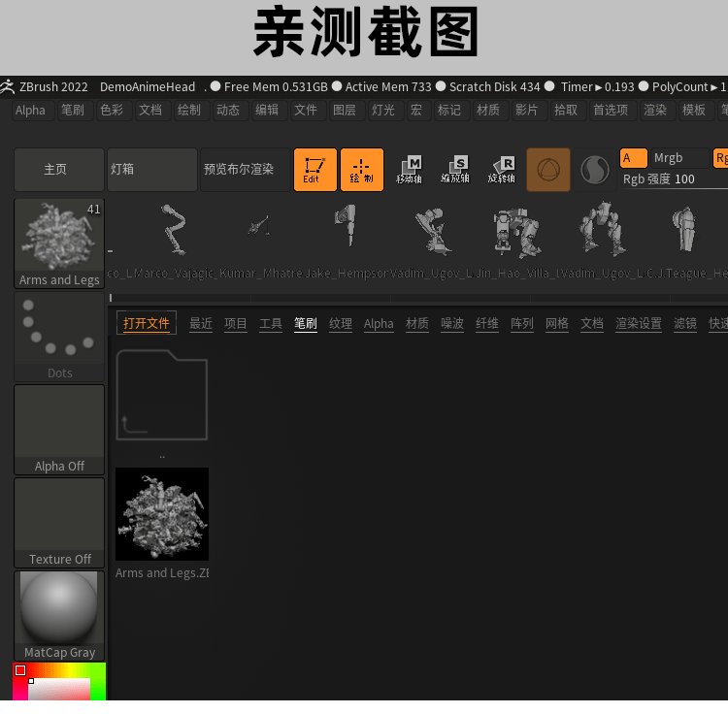Open the 模板 menu
The height and width of the screenshot is (714, 728).
(694, 111)
